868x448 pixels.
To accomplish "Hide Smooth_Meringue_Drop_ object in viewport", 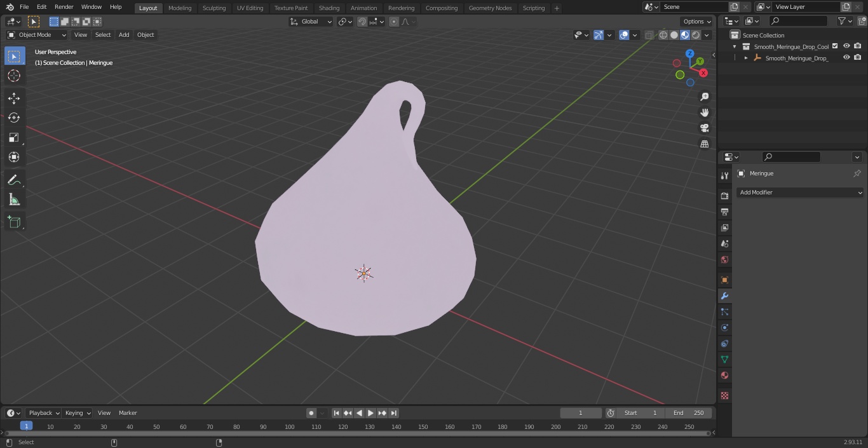I will click(x=846, y=58).
